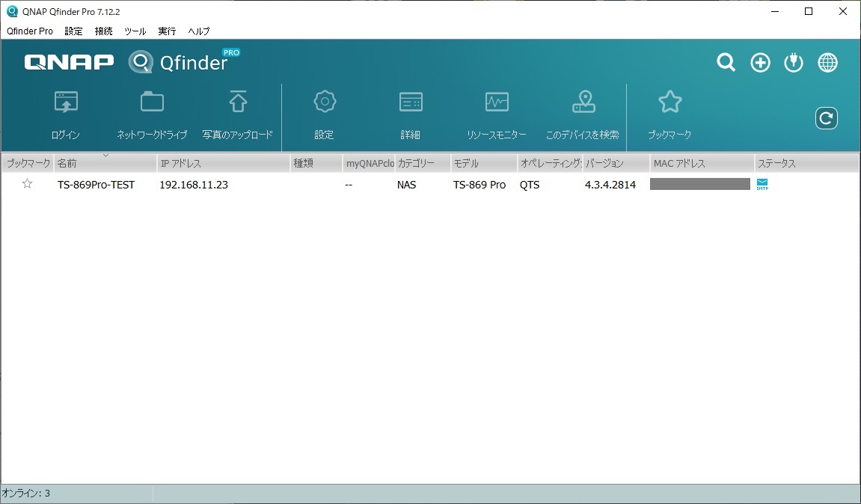Sort by ブックマーク column header
This screenshot has height=504, width=861.
28,163
